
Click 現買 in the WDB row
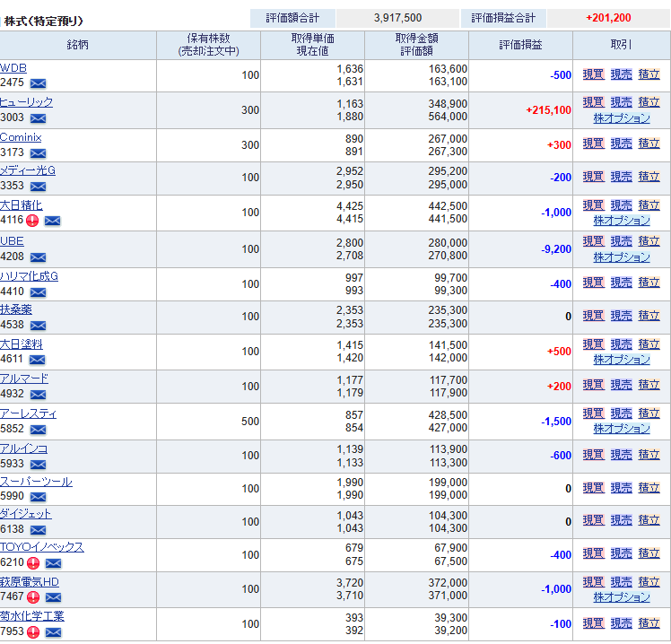coord(593,75)
